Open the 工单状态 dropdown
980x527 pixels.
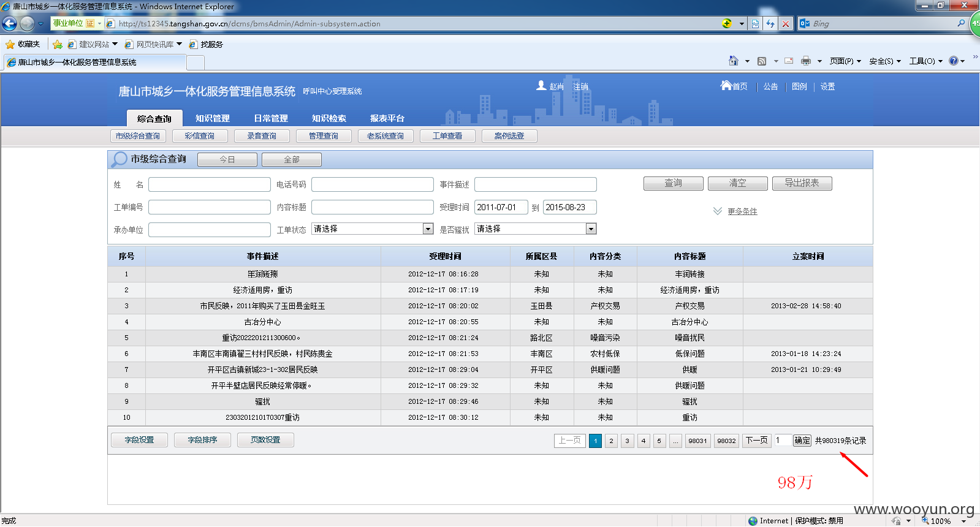point(373,229)
